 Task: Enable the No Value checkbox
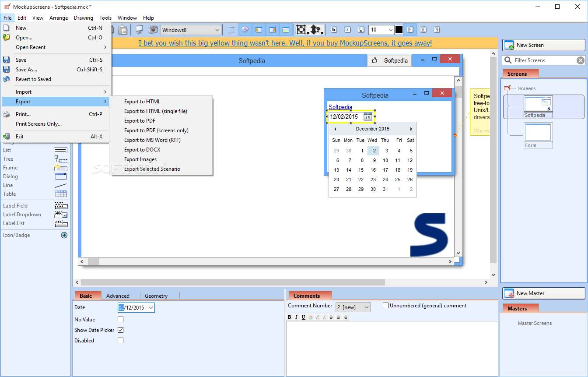(x=121, y=320)
